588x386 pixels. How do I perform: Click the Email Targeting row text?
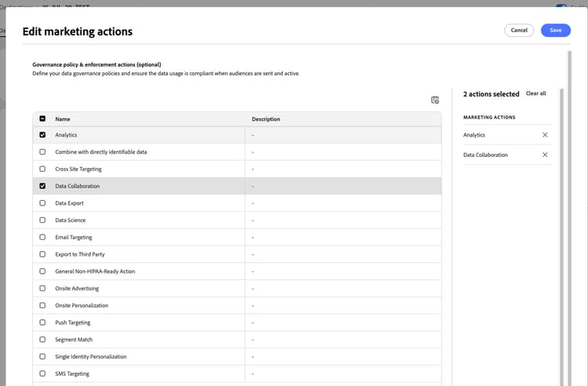pyautogui.click(x=74, y=238)
